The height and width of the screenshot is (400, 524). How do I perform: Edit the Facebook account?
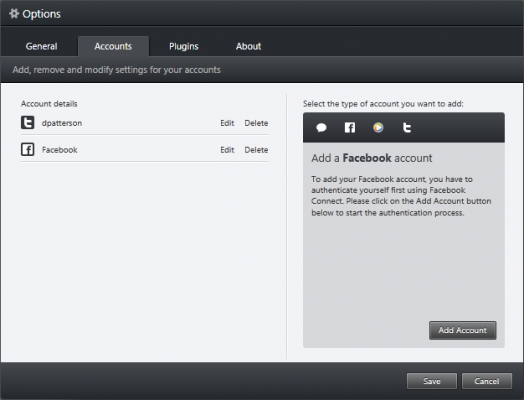[x=227, y=150]
